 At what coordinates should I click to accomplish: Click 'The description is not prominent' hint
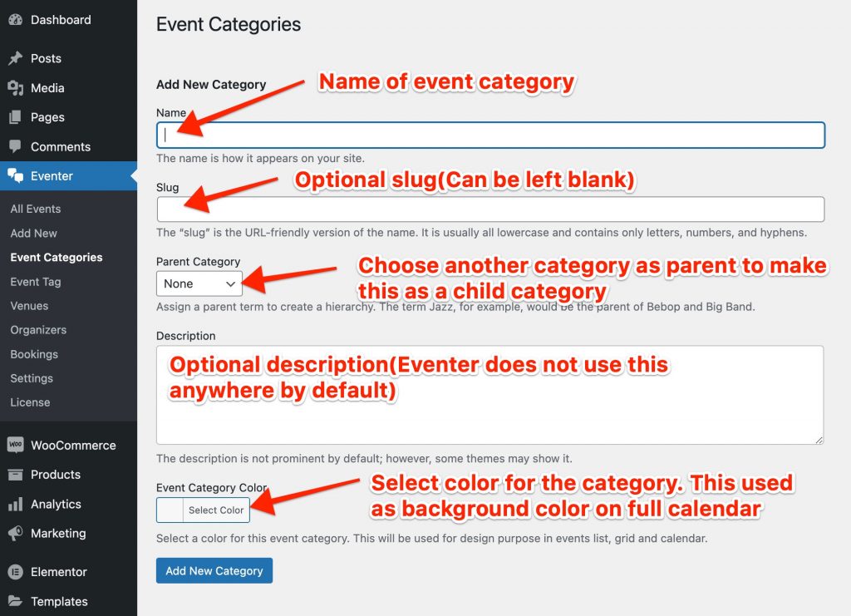click(x=364, y=459)
